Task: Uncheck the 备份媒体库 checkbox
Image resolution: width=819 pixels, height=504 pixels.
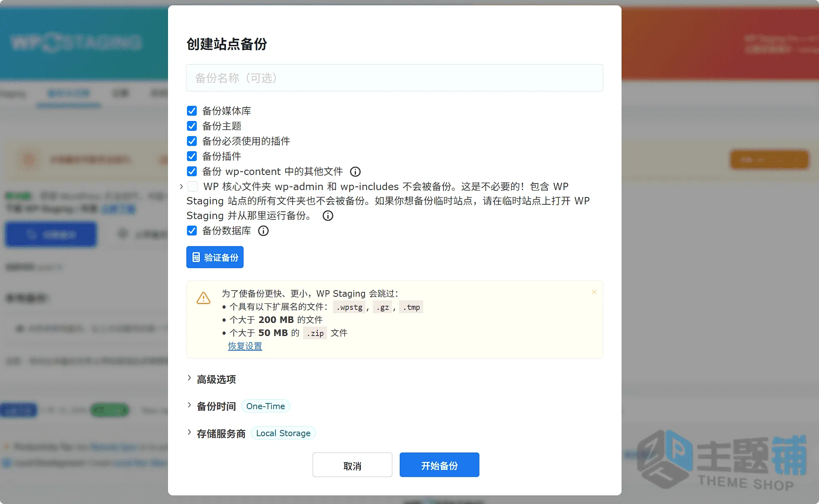Action: pos(192,111)
